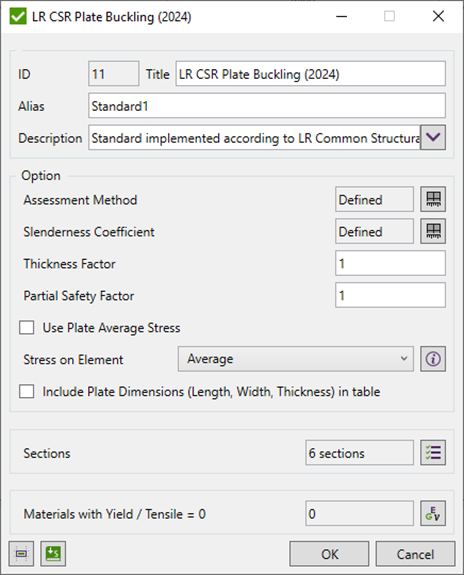Click the Alias field containing Standard1
The image size is (464, 575).
tap(267, 106)
